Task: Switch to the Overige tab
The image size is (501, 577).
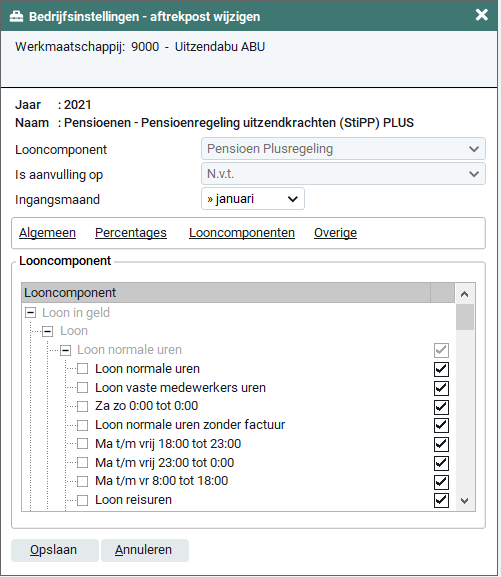Action: [335, 233]
